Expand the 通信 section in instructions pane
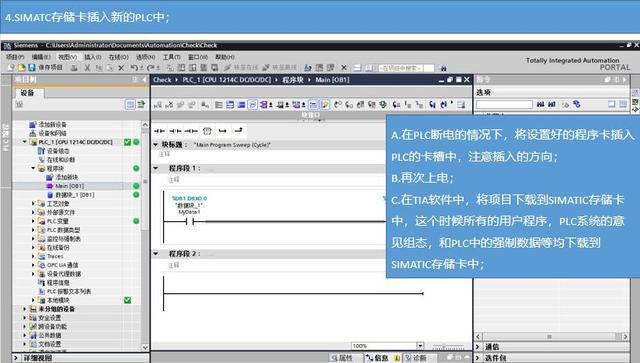This screenshot has height=363, width=640. (x=478, y=347)
